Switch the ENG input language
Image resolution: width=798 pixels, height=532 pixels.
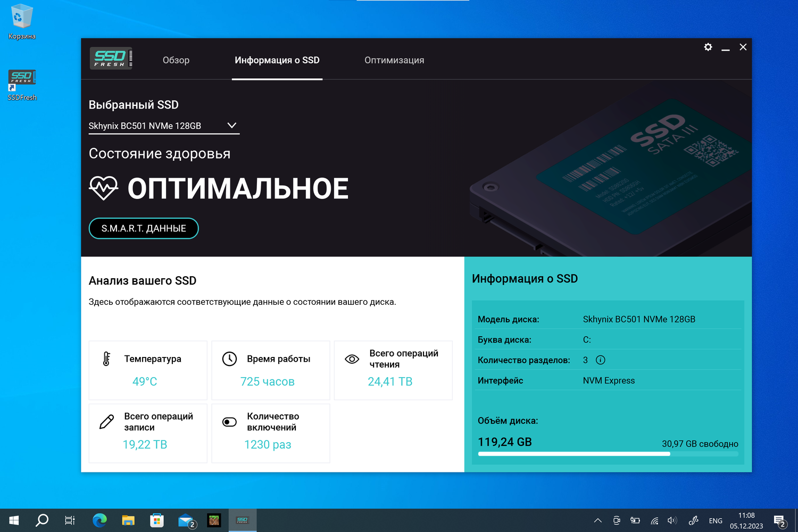tap(716, 521)
